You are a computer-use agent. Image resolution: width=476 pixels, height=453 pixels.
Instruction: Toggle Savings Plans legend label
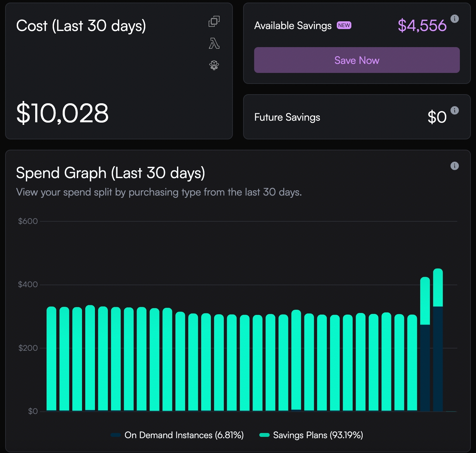(318, 435)
